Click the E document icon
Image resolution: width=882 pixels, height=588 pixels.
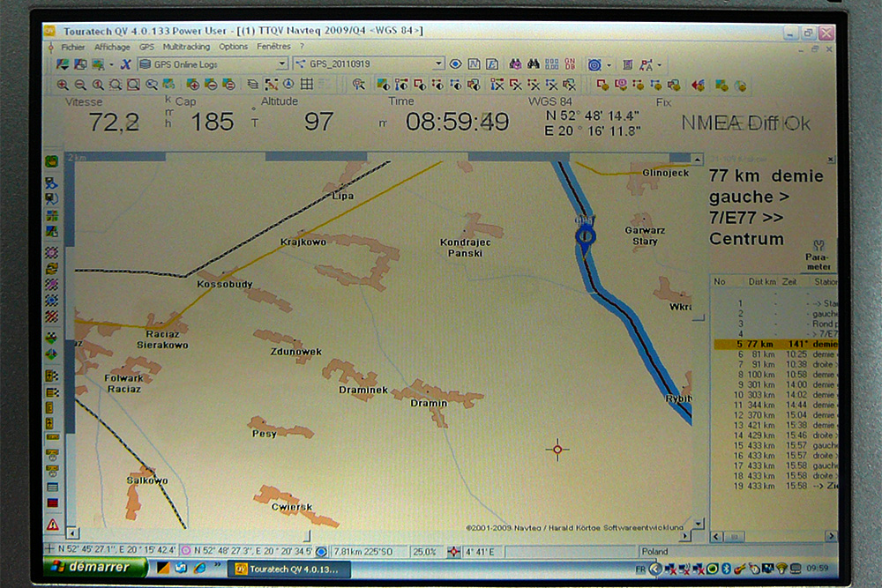click(492, 64)
